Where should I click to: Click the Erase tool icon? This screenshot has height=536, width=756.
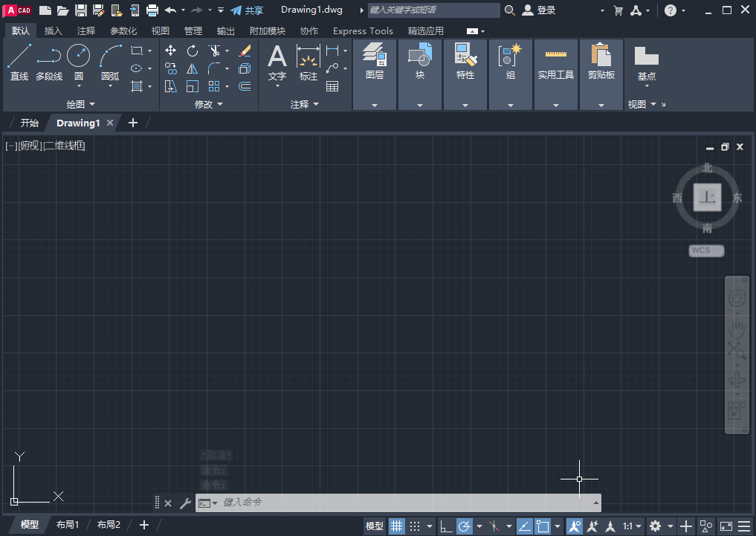click(x=245, y=51)
